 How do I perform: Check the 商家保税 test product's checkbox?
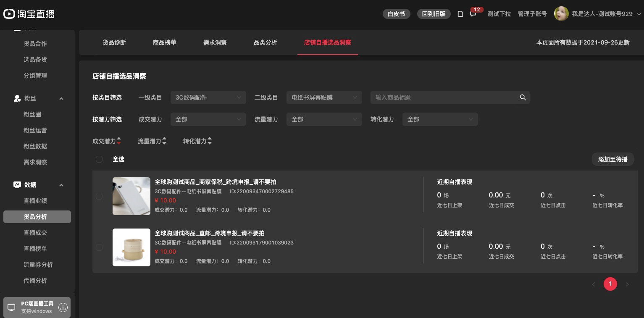tap(99, 196)
